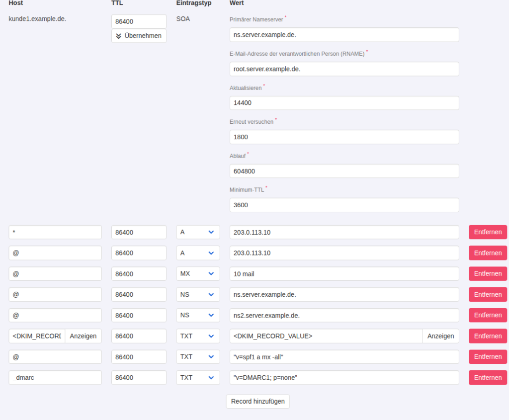Click the DKIM host name field
This screenshot has width=509, height=420.
37,336
